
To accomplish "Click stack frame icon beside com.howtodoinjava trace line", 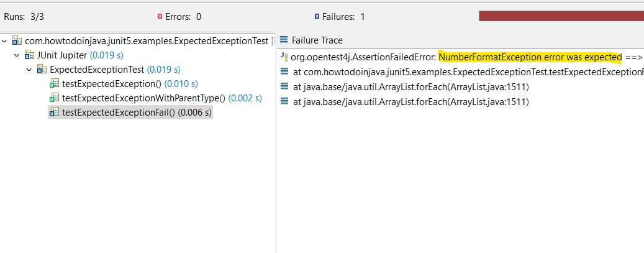I will (x=284, y=71).
